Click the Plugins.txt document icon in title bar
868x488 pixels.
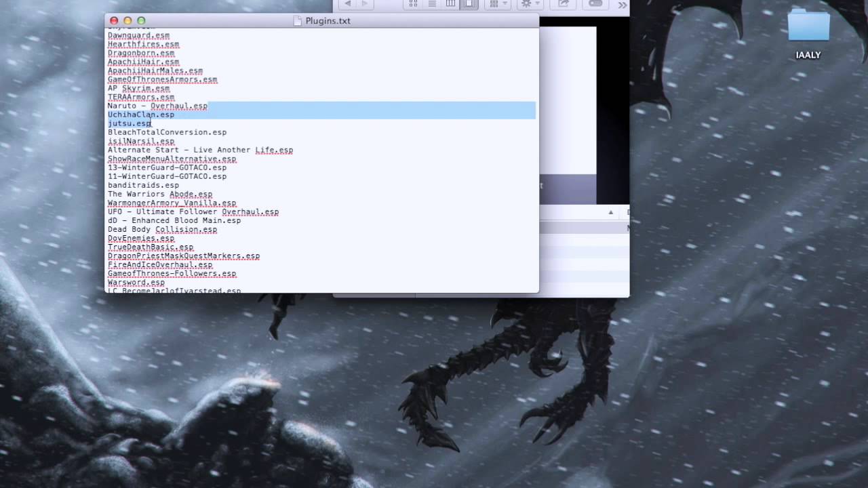[297, 20]
